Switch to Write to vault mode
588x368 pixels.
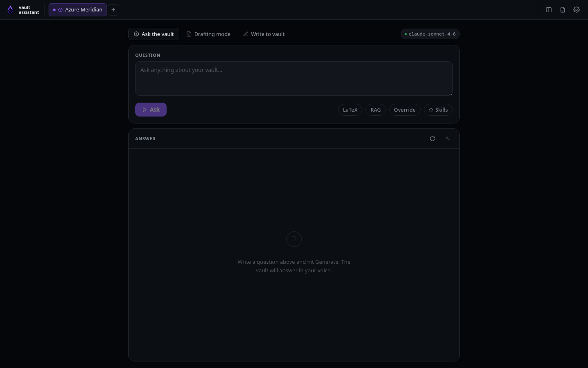264,34
